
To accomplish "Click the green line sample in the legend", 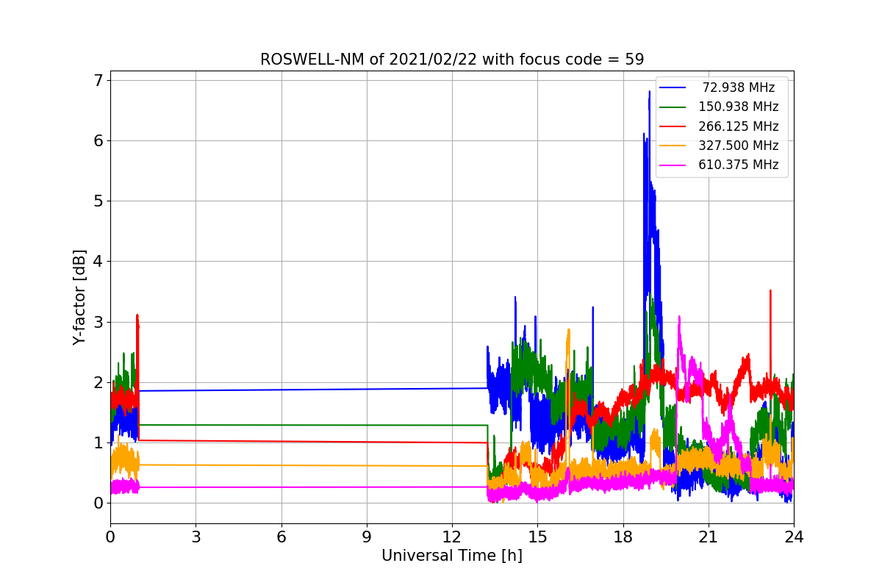I will coord(673,107).
